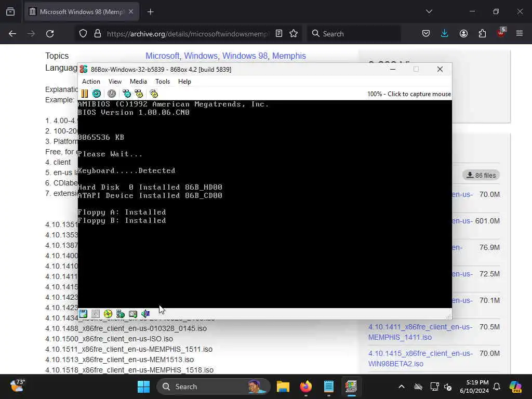
Task: Open notifications bell icon
Action: tap(497, 387)
